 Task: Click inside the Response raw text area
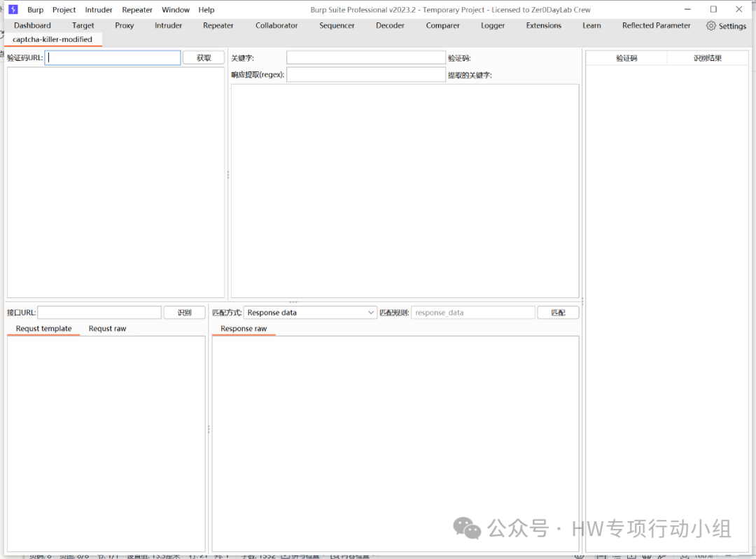[395, 444]
